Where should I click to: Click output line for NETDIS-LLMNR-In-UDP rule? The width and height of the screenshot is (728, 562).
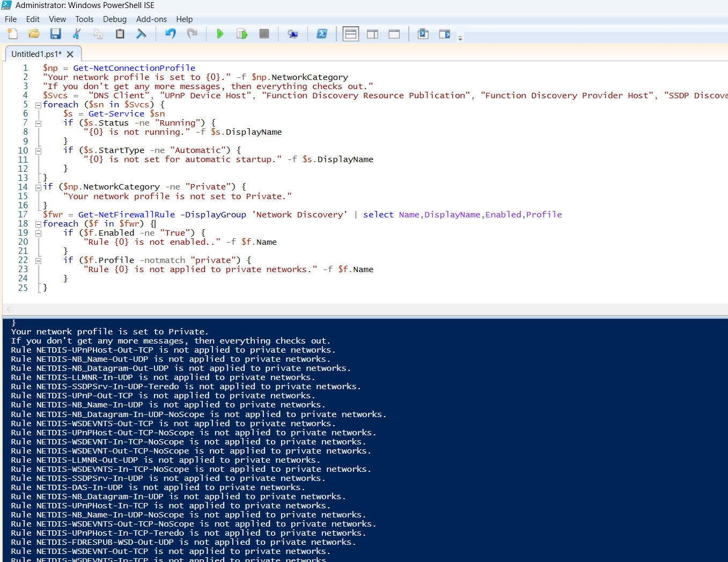pyautogui.click(x=163, y=377)
